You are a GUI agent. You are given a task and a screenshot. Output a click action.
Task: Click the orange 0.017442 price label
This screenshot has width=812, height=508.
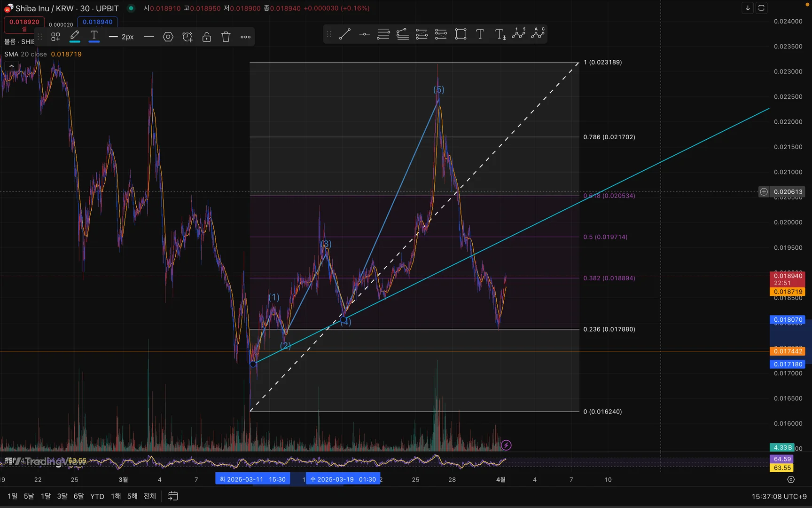pos(788,351)
